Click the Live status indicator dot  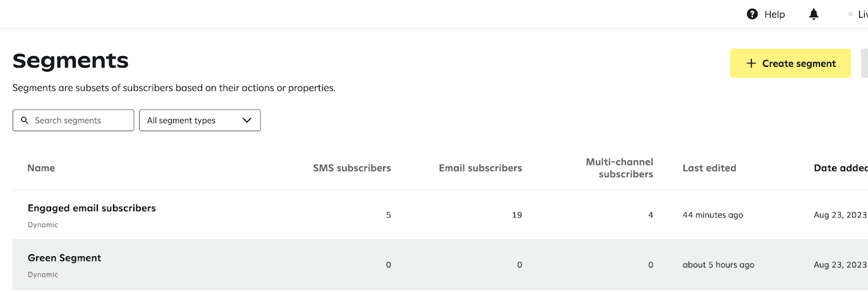[x=851, y=15]
